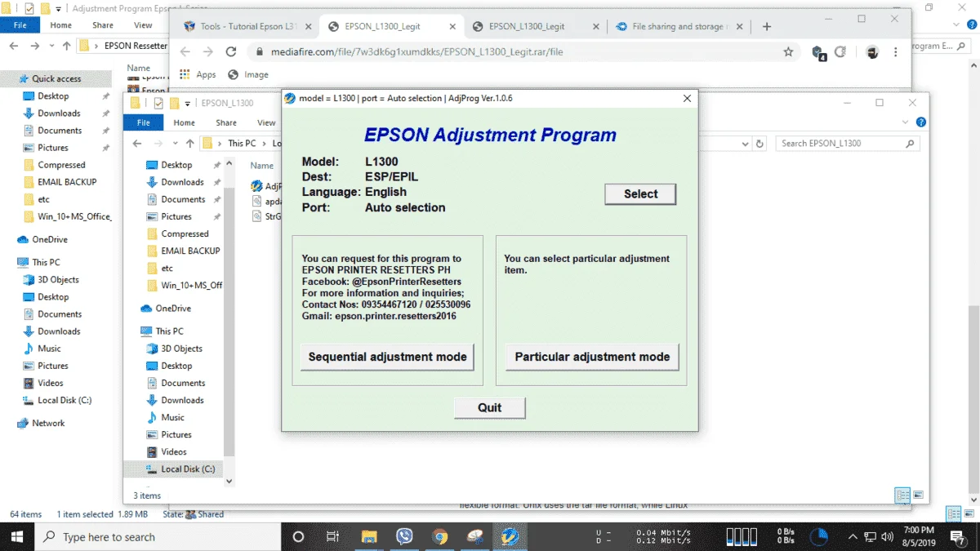The width and height of the screenshot is (980, 551).
Task: Open Particular adjustment mode
Action: [x=592, y=357]
